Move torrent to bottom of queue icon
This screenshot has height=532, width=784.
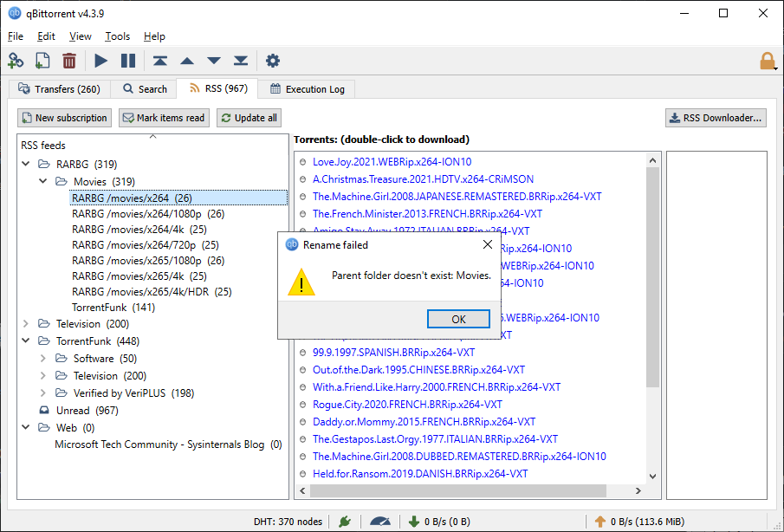coord(241,61)
